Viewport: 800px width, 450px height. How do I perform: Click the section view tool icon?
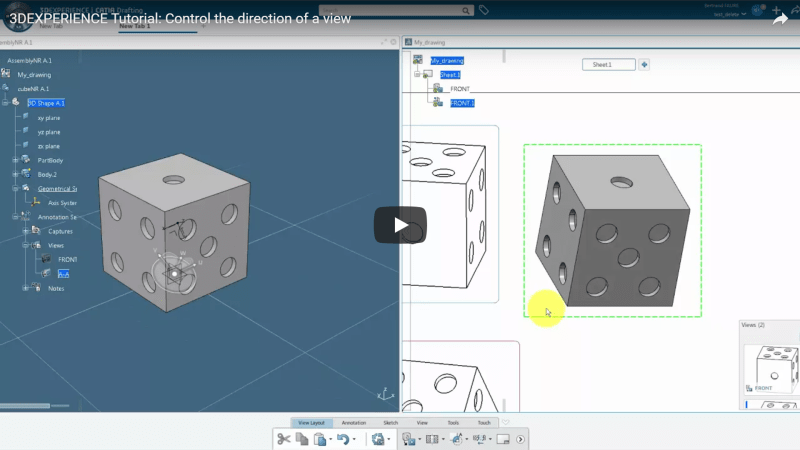(x=432, y=439)
